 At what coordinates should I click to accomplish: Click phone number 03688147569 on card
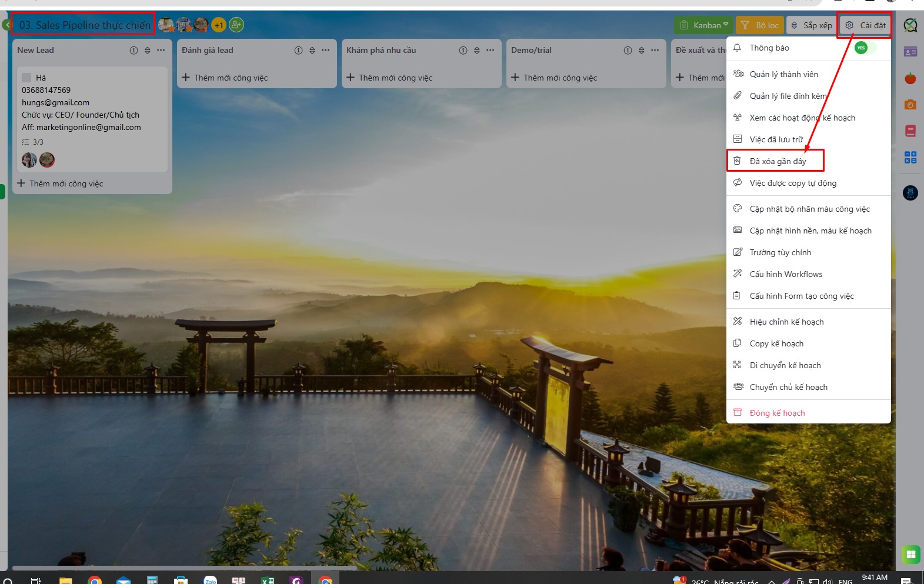coord(46,90)
